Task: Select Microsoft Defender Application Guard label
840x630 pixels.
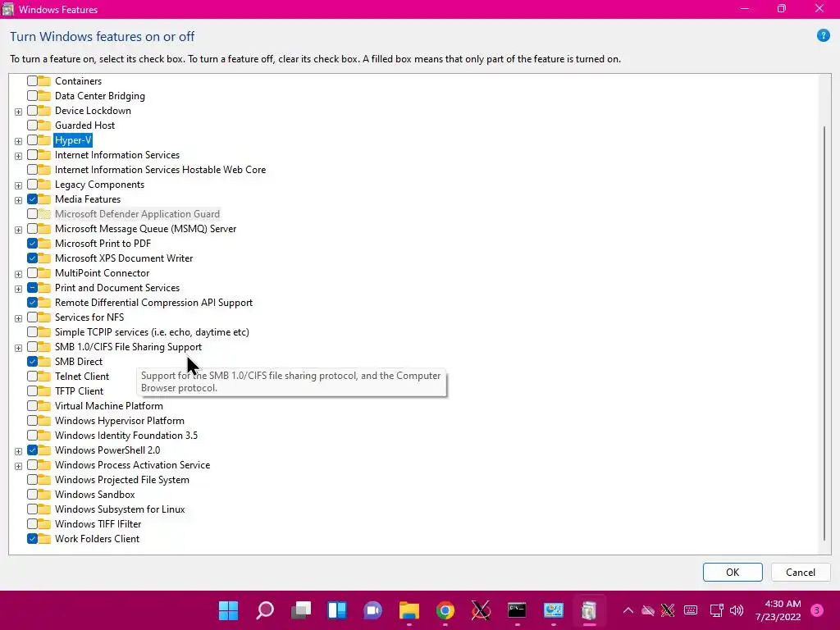Action: coord(137,214)
